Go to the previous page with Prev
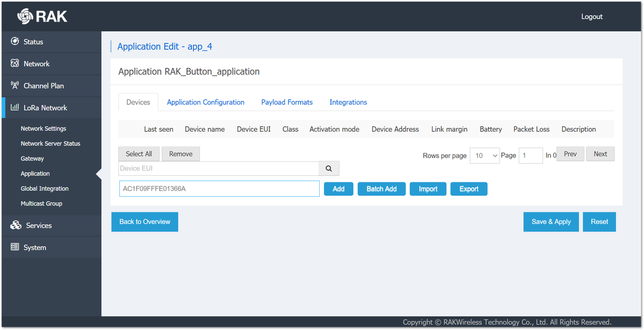The width and height of the screenshot is (644, 330). (x=570, y=154)
